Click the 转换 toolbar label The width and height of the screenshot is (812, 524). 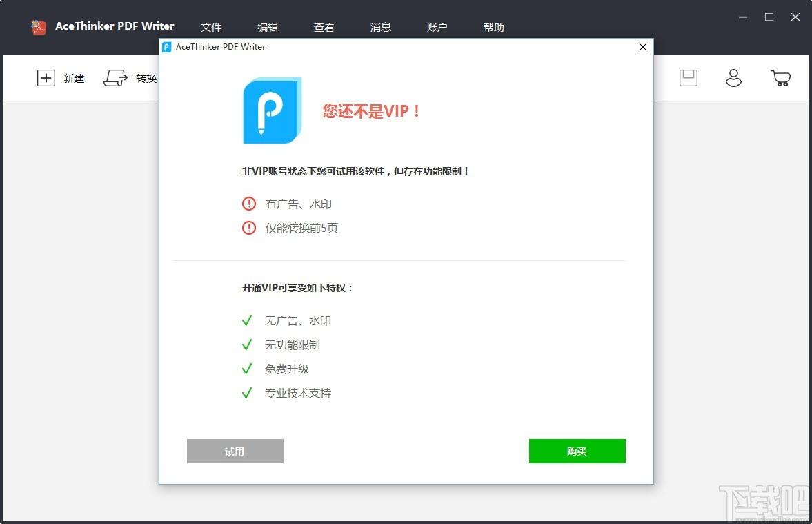tap(146, 78)
